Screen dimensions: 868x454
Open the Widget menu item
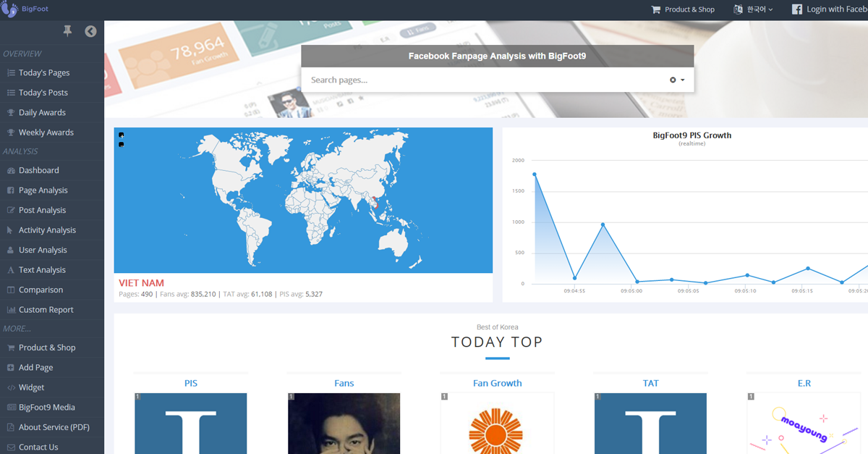52,387
